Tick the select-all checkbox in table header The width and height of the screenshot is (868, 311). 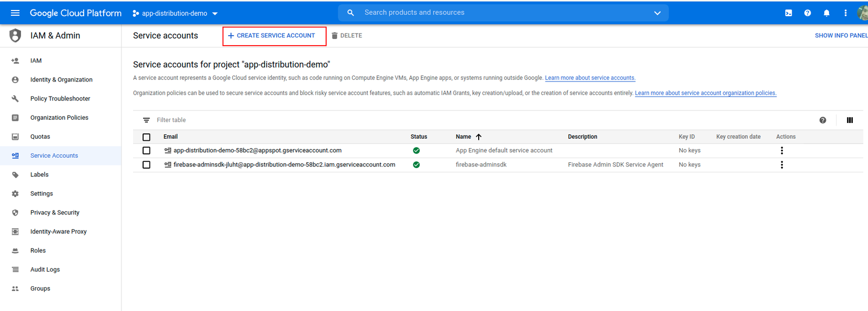(x=146, y=137)
